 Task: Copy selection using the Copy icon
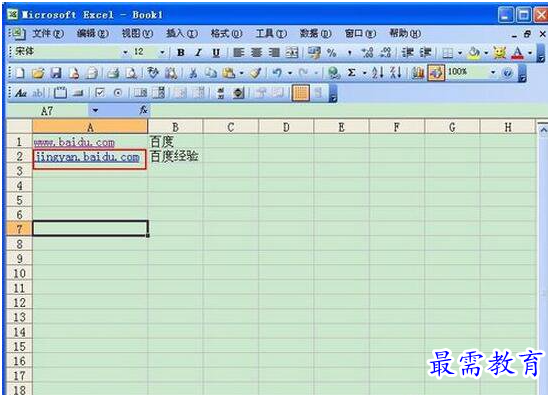211,73
